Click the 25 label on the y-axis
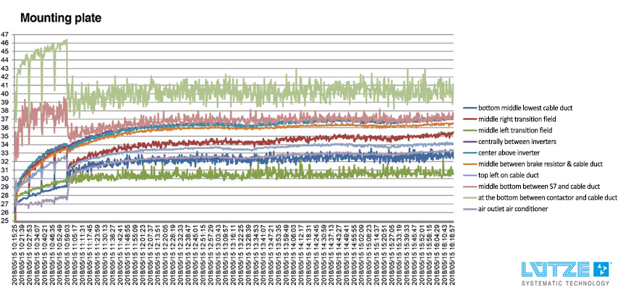This screenshot has width=644, height=290. (5, 221)
